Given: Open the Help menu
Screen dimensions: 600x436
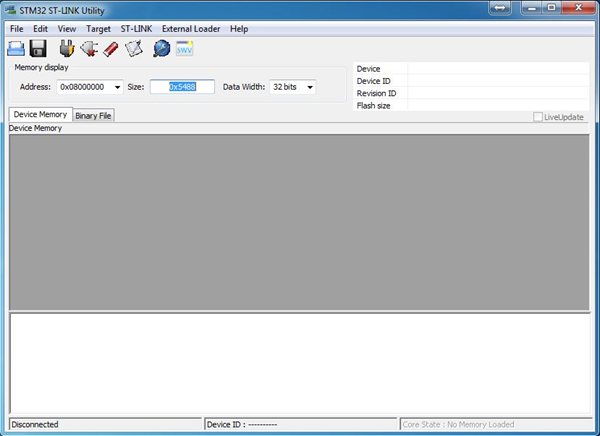Looking at the screenshot, I should (x=239, y=29).
